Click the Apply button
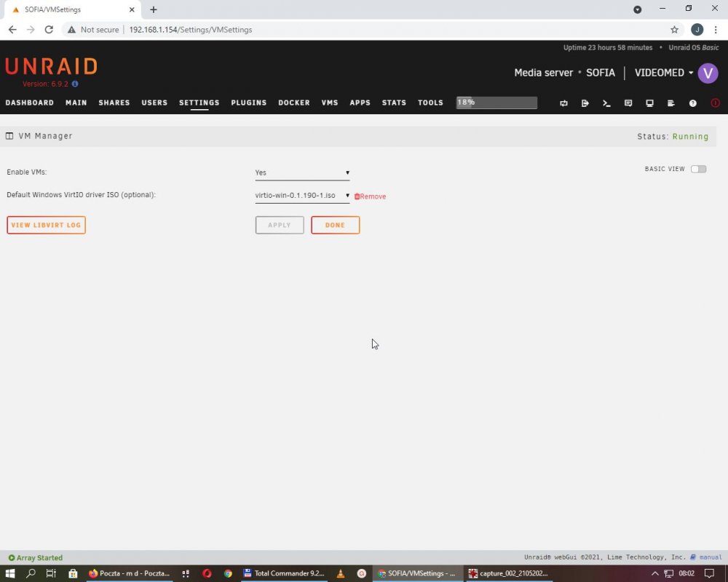728x582 pixels. pos(280,225)
